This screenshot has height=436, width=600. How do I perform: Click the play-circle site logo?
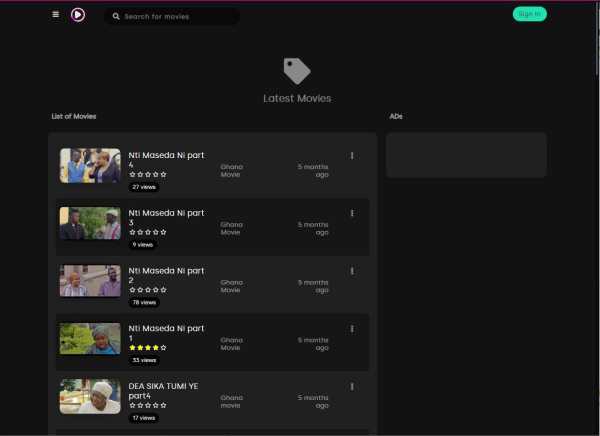click(78, 15)
